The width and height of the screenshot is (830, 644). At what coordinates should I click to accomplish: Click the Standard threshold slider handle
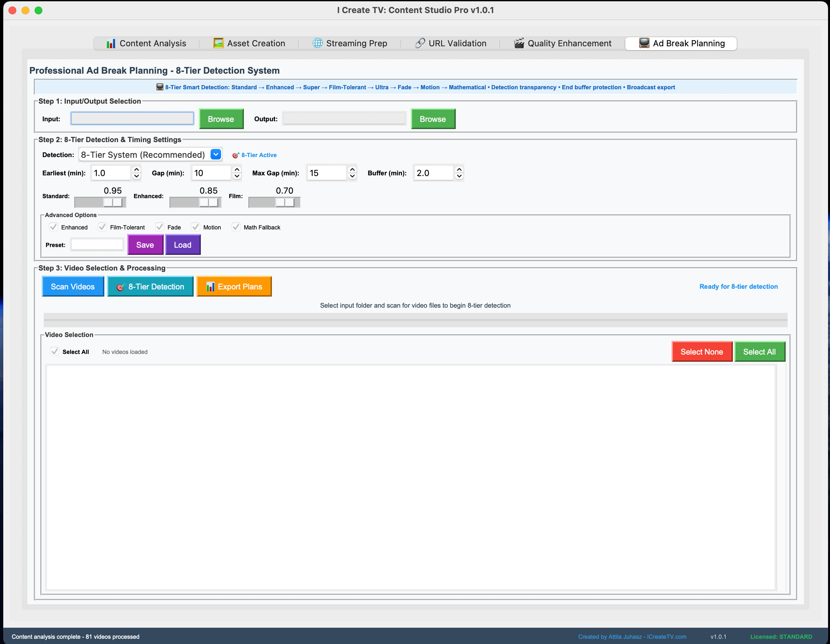(x=113, y=202)
